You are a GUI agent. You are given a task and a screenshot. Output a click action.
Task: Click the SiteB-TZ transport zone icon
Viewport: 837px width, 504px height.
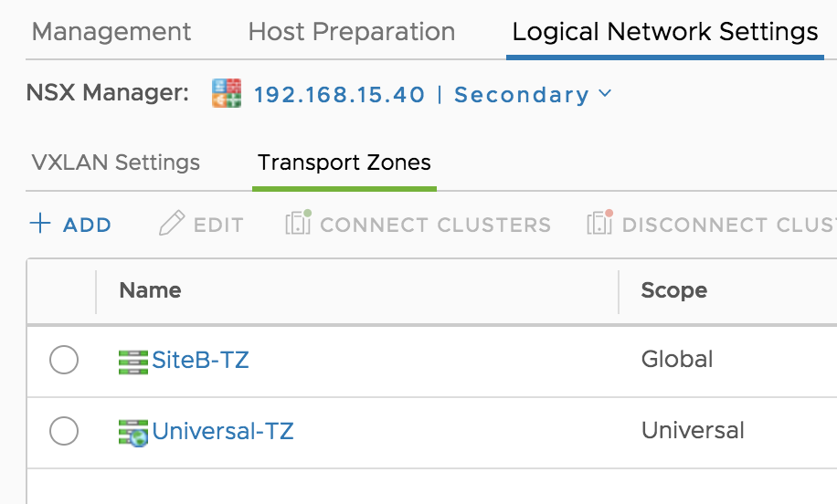(132, 362)
